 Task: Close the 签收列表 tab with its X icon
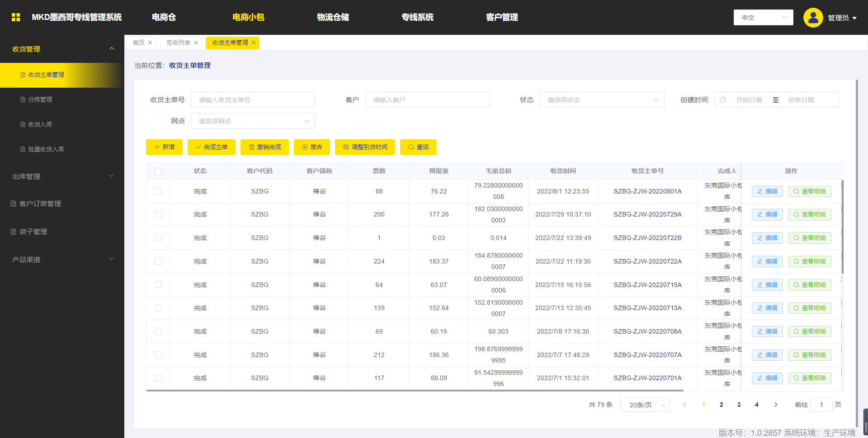point(196,43)
